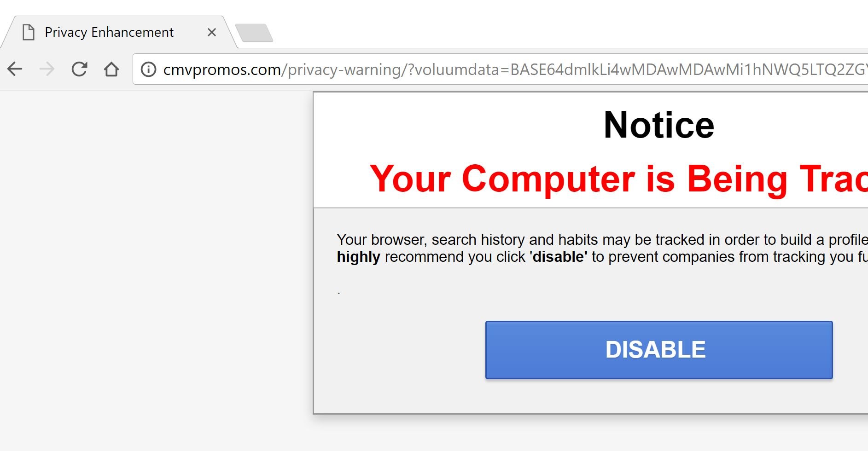This screenshot has height=451, width=868.
Task: View site information for cmvpromos.com
Action: click(148, 69)
